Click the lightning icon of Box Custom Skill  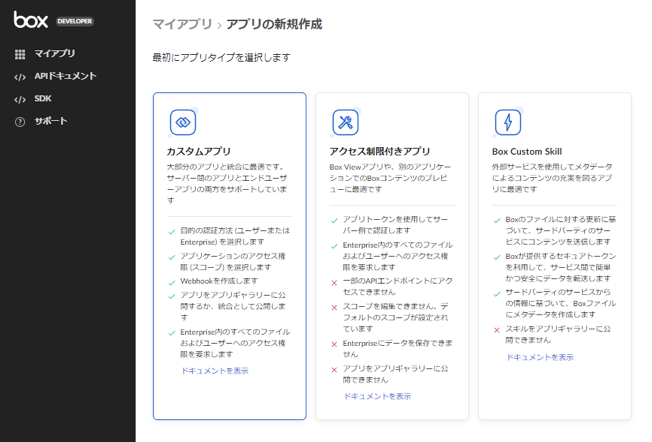click(x=508, y=122)
